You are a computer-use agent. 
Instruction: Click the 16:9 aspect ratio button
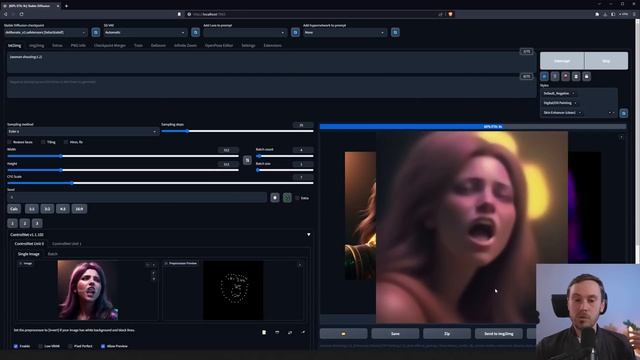click(x=79, y=209)
